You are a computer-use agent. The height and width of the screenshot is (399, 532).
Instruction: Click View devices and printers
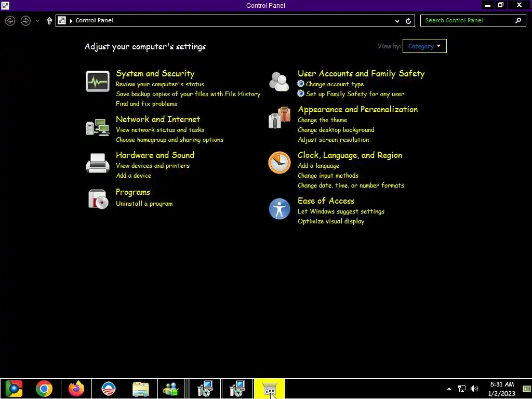(x=153, y=166)
